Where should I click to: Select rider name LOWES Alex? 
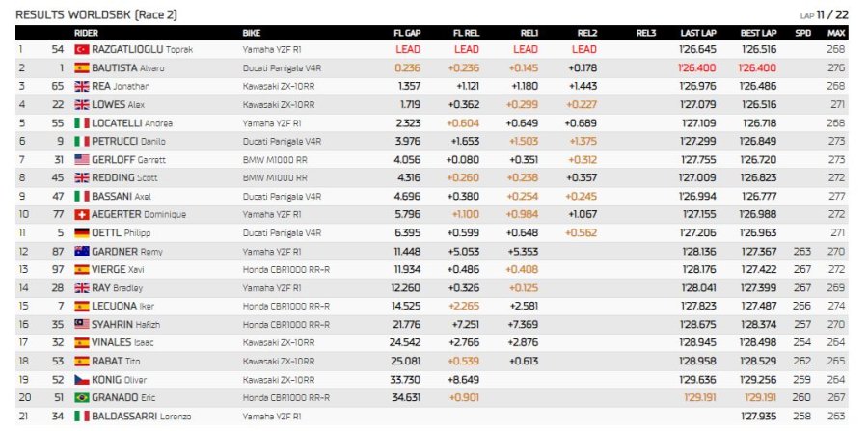point(118,104)
